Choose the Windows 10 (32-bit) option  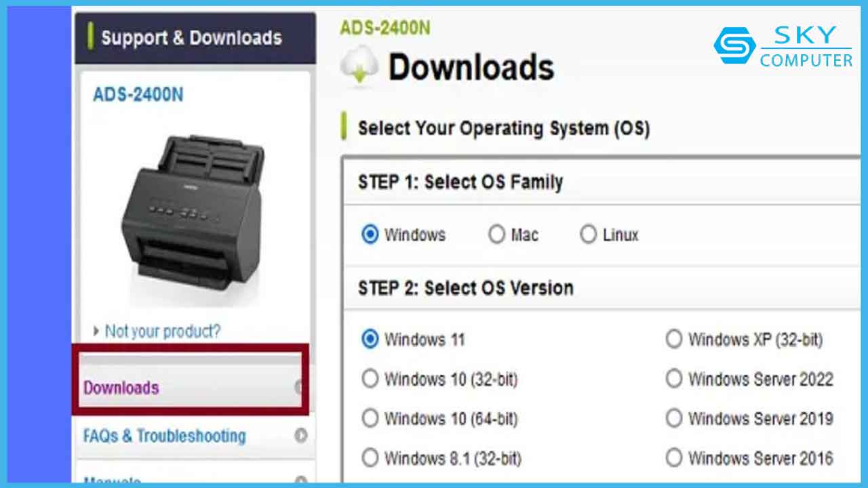pos(370,379)
